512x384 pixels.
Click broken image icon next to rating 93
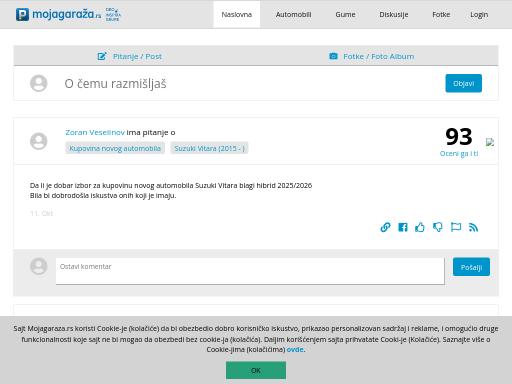(490, 142)
